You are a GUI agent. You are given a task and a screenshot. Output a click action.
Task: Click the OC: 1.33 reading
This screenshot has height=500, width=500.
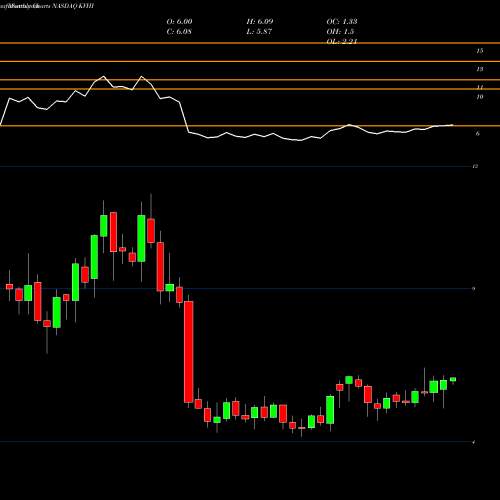[342, 22]
